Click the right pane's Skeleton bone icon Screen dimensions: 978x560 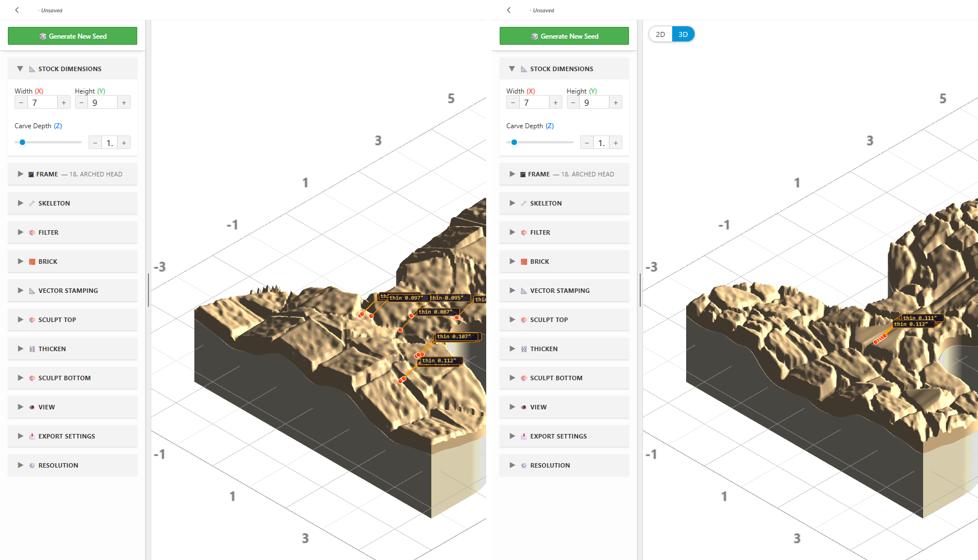coord(524,203)
